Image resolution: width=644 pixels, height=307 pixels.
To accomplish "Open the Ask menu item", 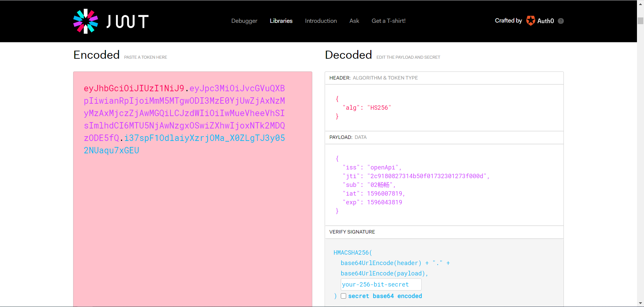I will tap(354, 21).
